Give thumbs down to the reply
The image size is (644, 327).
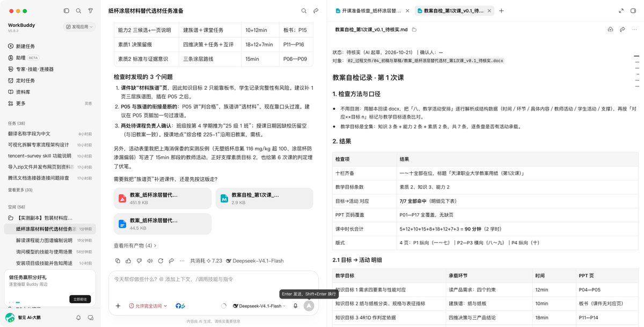tap(138, 260)
